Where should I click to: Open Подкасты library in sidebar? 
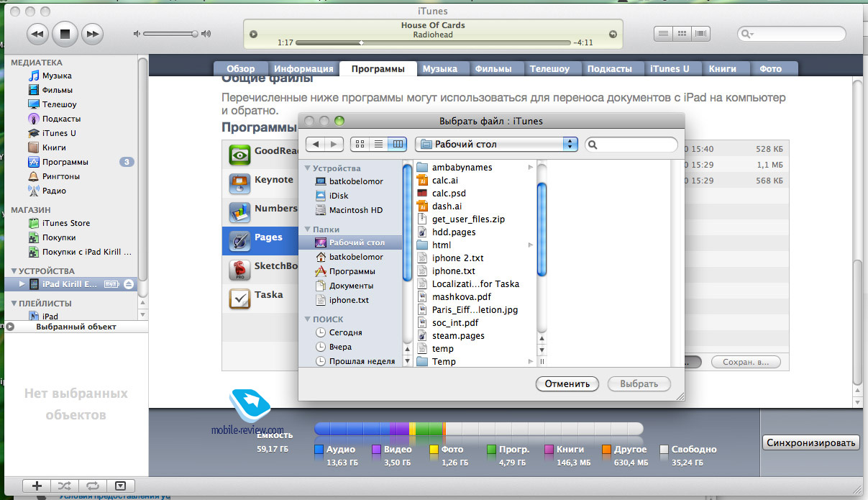[61, 119]
